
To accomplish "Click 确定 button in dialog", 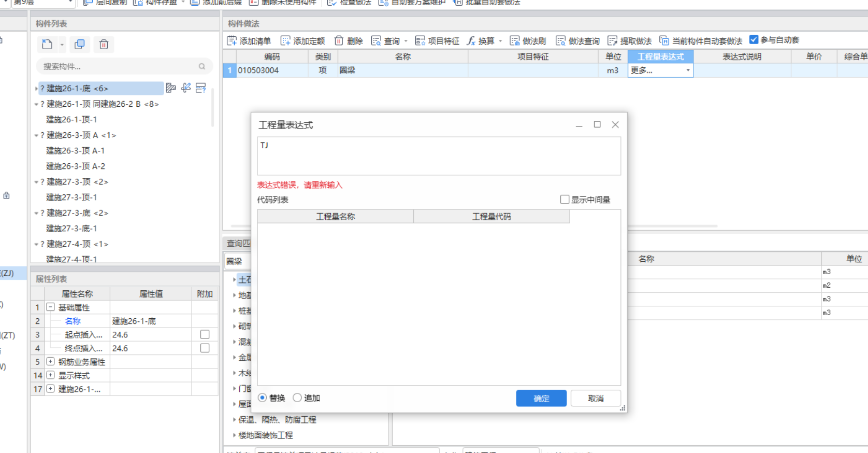I will tap(541, 398).
